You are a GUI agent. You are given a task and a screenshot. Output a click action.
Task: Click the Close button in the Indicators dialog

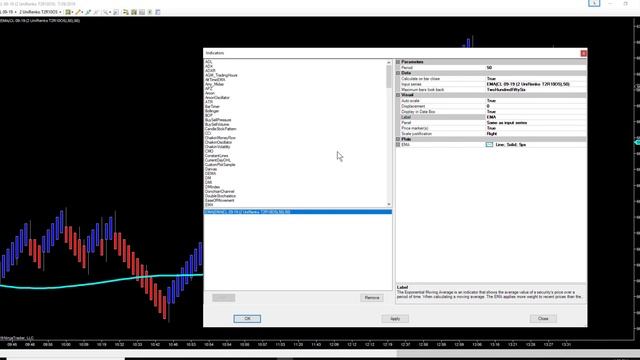(543, 318)
